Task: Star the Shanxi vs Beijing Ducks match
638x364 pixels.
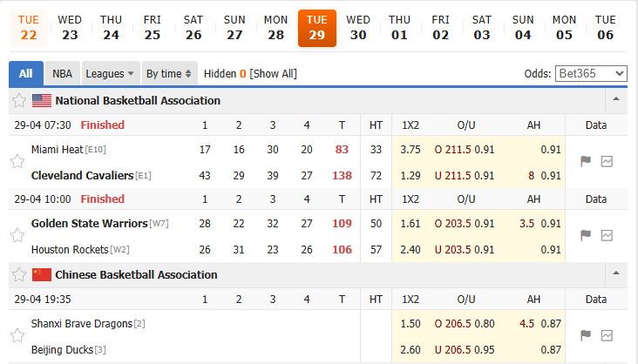Action: 17,335
